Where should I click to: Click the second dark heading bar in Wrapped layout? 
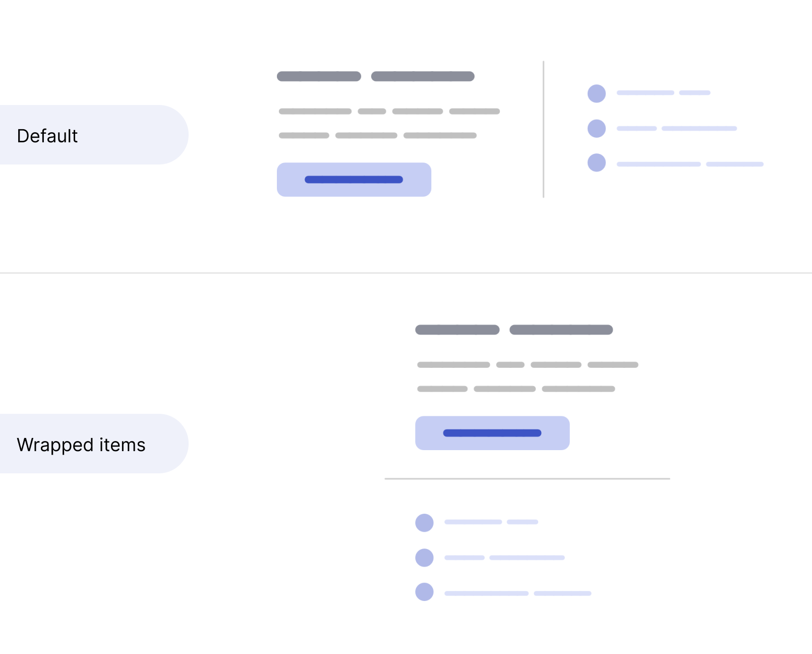pos(561,330)
